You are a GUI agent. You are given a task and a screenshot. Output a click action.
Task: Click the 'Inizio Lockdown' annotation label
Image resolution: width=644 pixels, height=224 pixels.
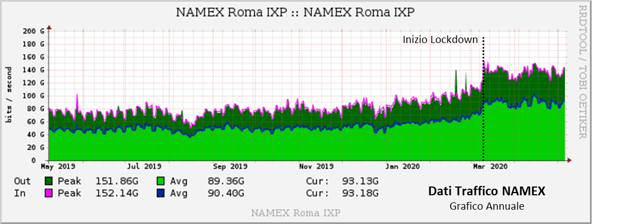tap(440, 40)
